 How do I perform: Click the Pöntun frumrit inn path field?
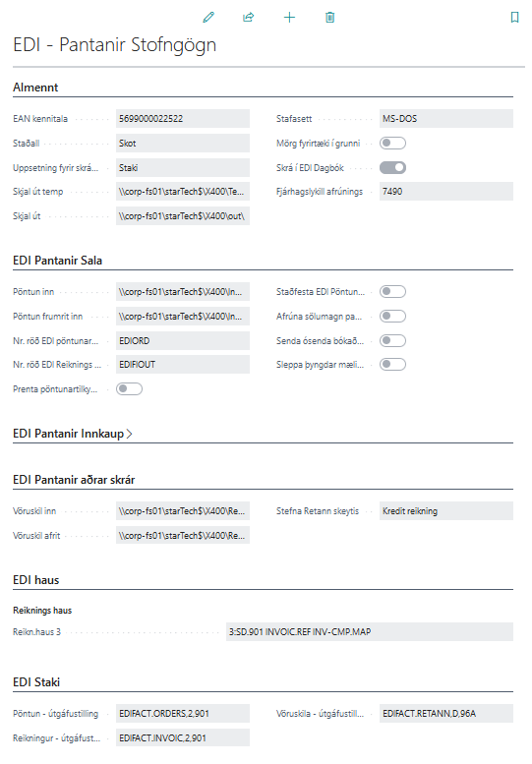[183, 317]
